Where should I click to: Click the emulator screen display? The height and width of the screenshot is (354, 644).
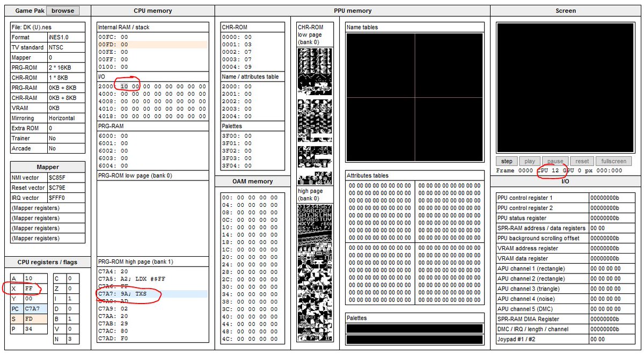coord(565,88)
